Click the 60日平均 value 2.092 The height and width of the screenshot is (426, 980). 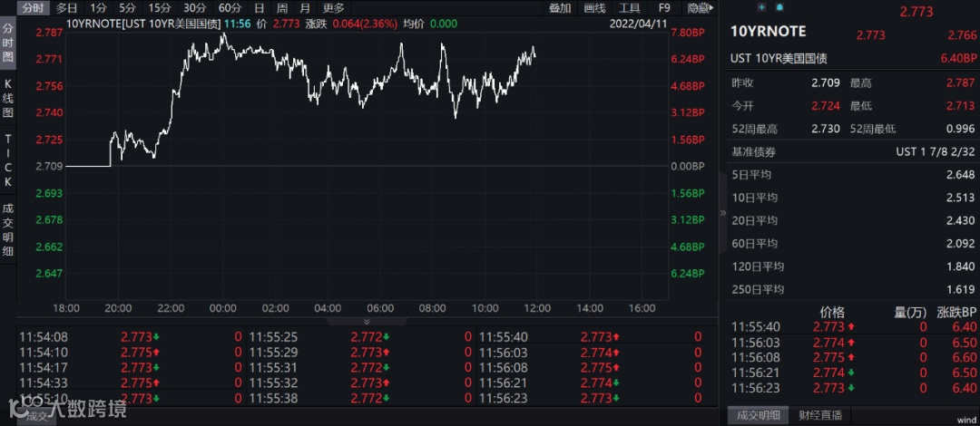click(961, 244)
